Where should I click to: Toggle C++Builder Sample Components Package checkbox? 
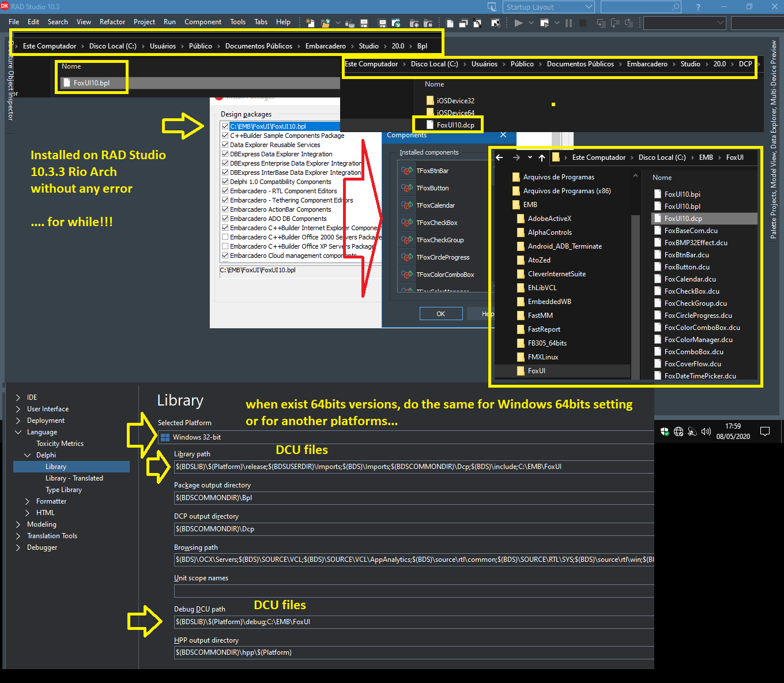pos(225,136)
